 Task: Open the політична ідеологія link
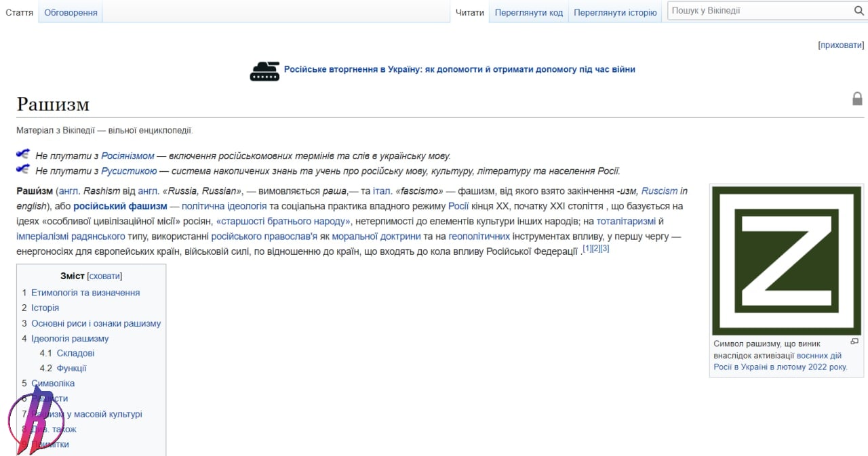(x=224, y=206)
